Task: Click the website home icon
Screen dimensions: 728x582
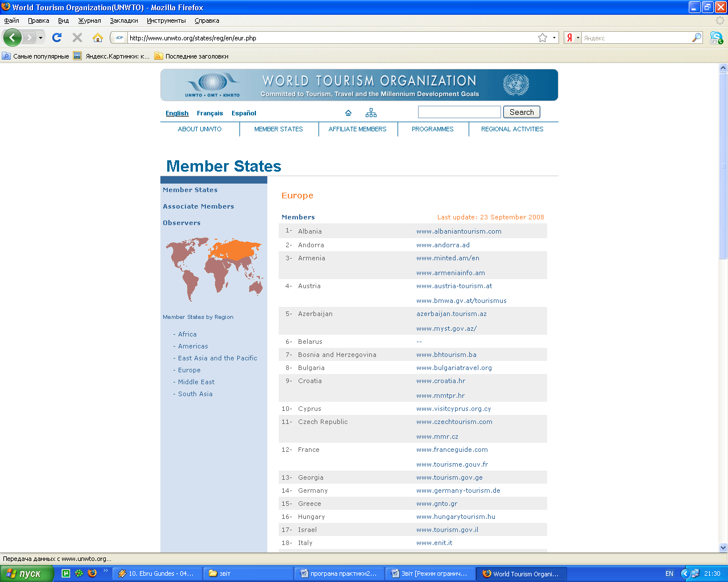Action: 349,113
